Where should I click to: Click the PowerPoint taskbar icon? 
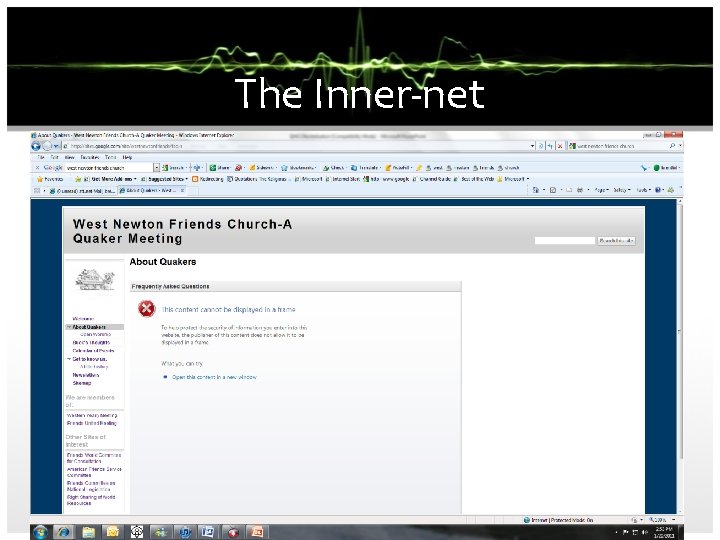(256, 532)
